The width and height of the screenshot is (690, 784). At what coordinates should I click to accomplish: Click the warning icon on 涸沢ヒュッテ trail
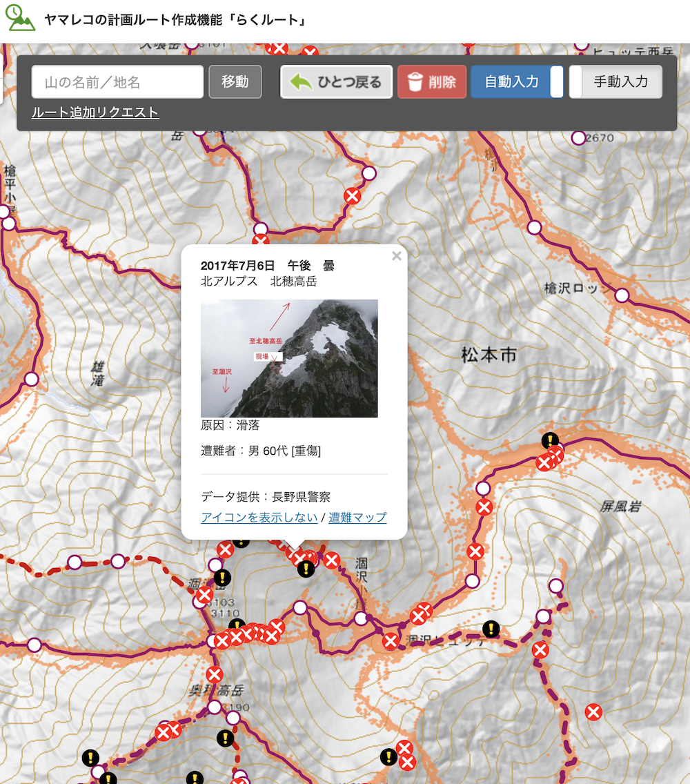click(x=491, y=629)
